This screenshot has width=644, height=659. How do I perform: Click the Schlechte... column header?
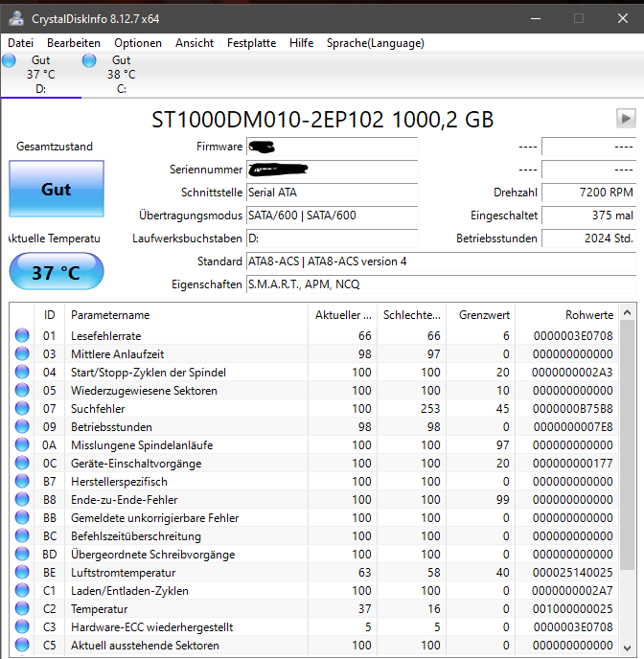(411, 315)
